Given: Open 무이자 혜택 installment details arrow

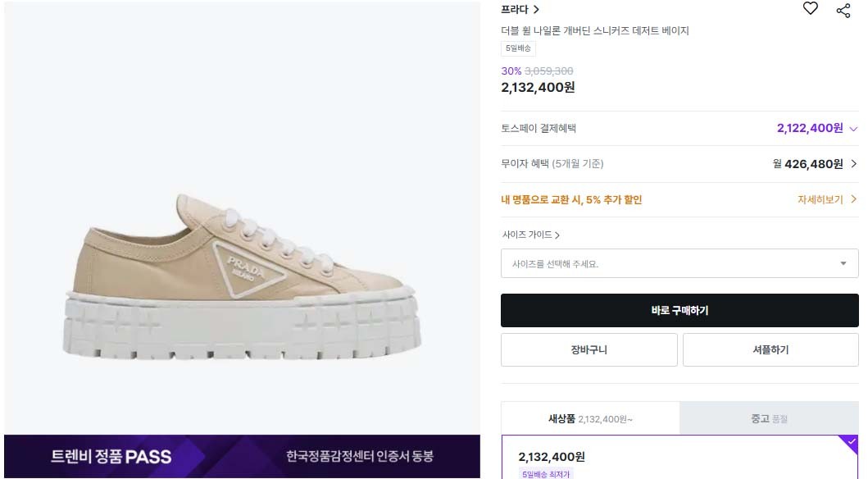Looking at the screenshot, I should (x=853, y=164).
